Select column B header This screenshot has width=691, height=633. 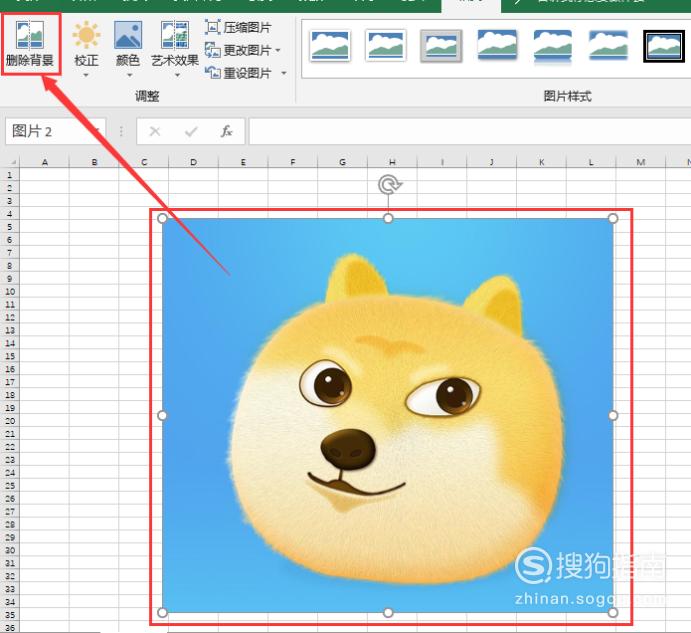click(94, 162)
